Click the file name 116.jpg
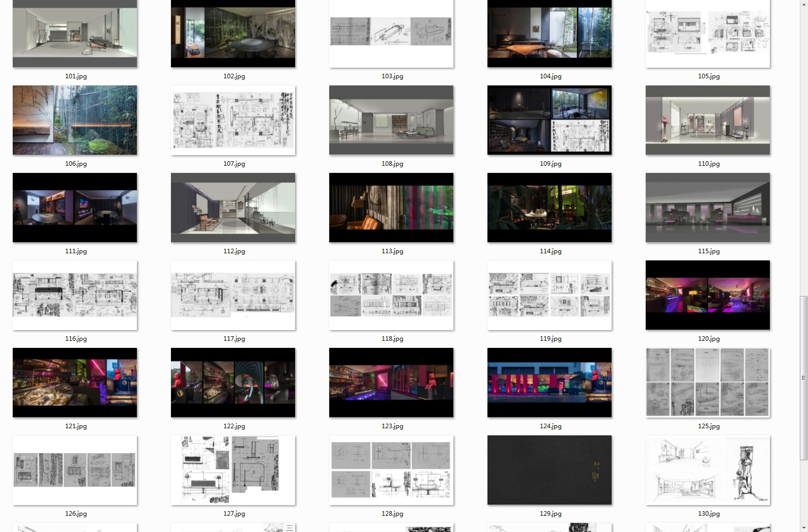The width and height of the screenshot is (808, 532). [76, 339]
